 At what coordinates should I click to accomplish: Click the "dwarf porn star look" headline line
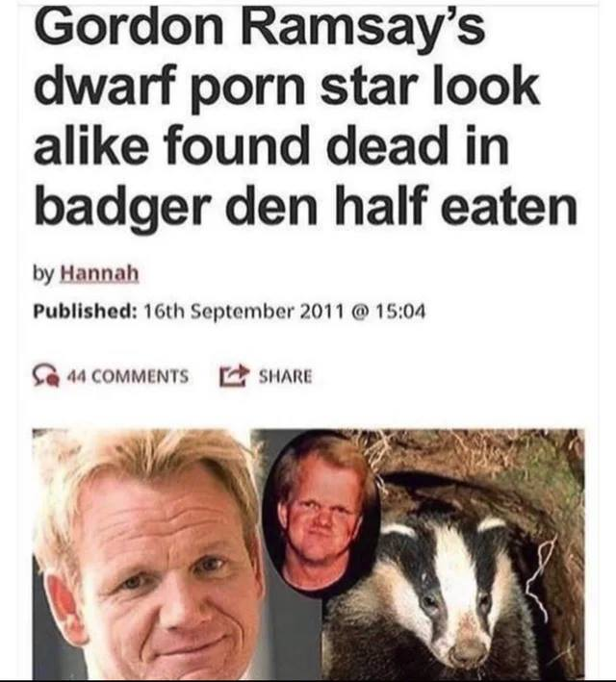click(x=287, y=87)
